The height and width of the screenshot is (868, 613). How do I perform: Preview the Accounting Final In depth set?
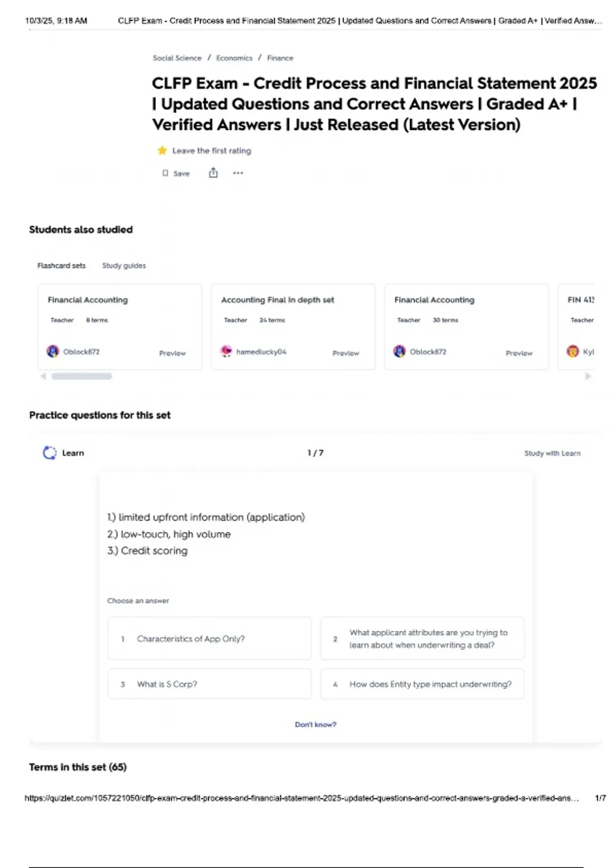click(x=346, y=353)
